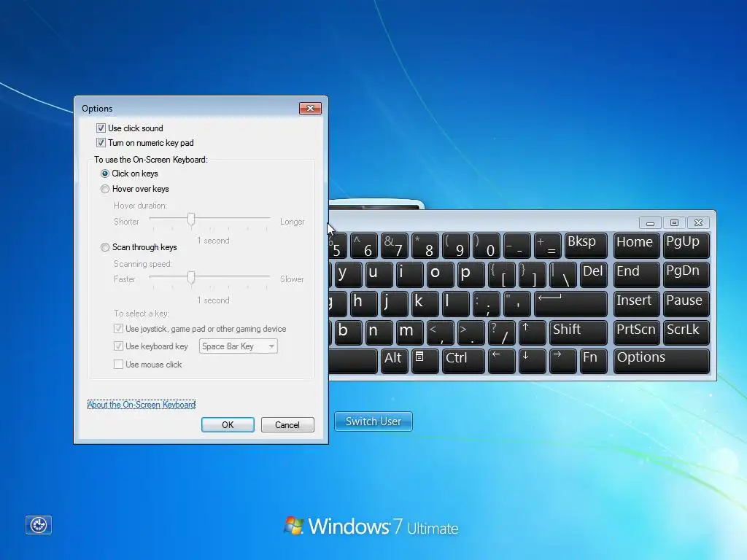Tap the End key
This screenshot has height=560, width=747.
click(636, 274)
